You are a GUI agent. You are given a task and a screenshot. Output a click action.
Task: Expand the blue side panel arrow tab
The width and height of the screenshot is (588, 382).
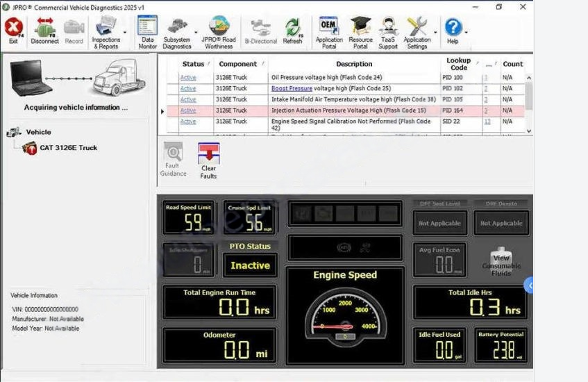529,286
